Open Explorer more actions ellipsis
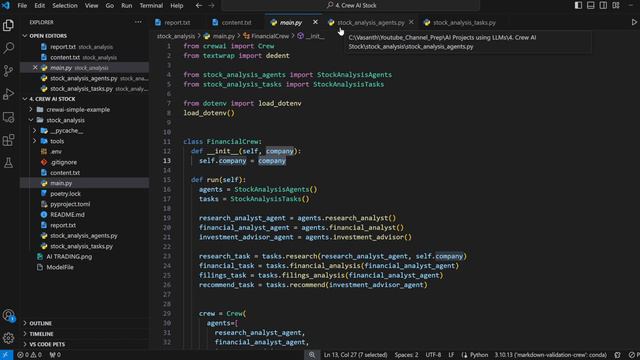640x360 pixels. 138,22
